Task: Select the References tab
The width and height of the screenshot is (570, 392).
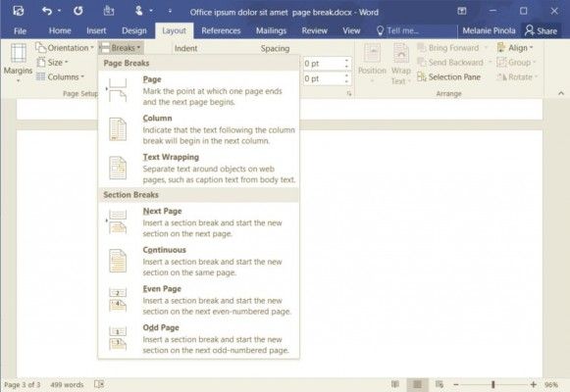Action: point(221,30)
